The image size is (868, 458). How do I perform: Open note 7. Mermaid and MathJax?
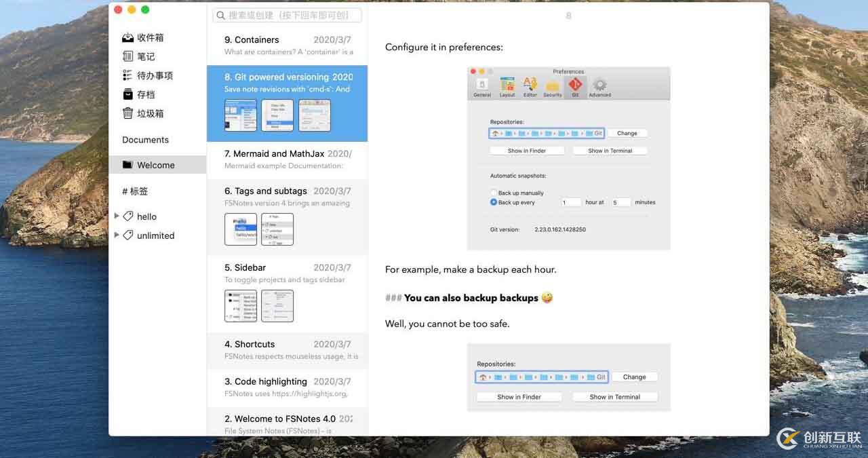288,160
